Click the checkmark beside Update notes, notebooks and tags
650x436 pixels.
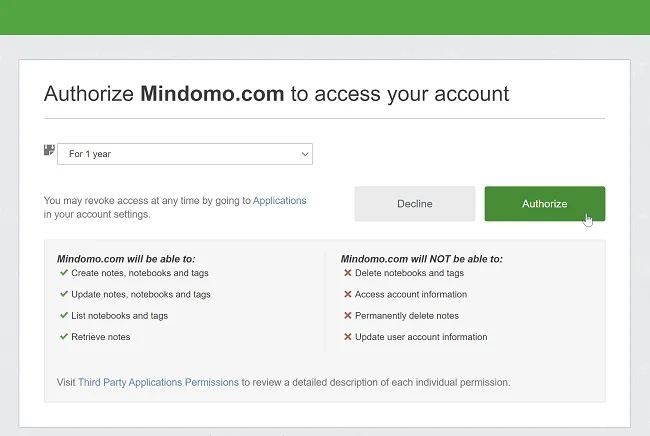tap(64, 294)
